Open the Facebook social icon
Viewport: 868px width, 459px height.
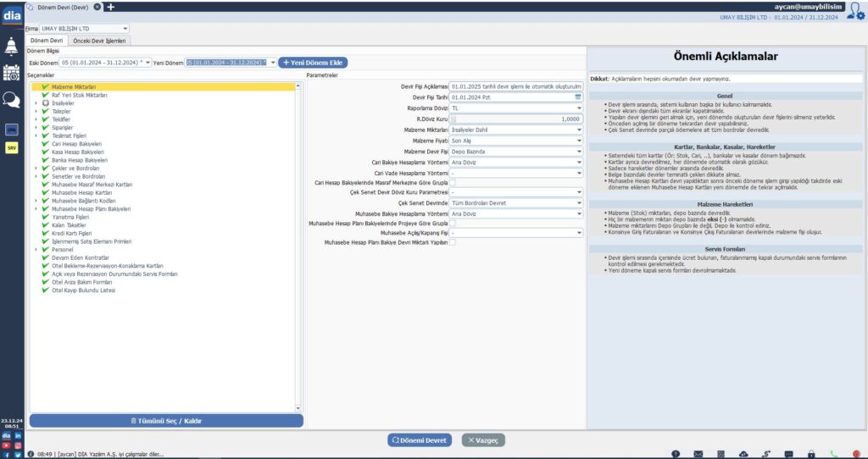coord(6,455)
